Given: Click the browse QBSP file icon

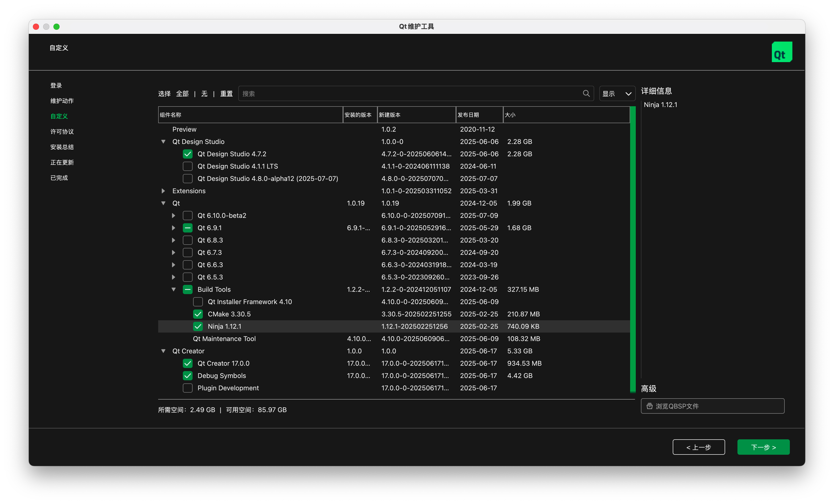Looking at the screenshot, I should pyautogui.click(x=650, y=406).
